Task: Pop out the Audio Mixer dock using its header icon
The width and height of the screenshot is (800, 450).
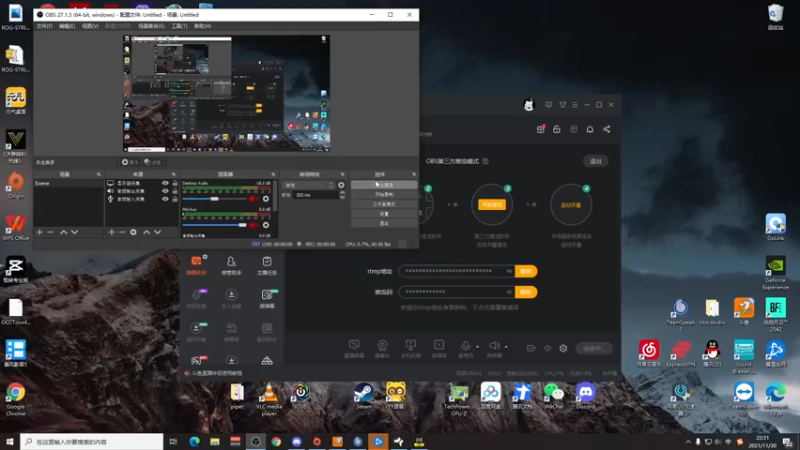Action: tap(273, 174)
